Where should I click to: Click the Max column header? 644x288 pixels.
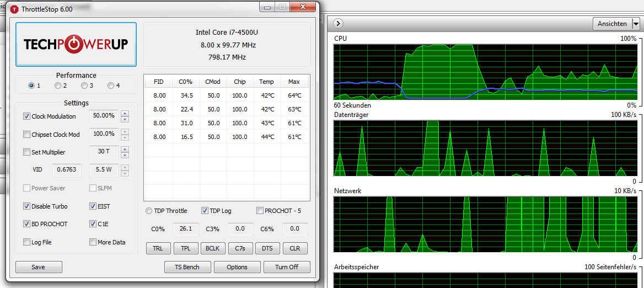[x=294, y=82]
